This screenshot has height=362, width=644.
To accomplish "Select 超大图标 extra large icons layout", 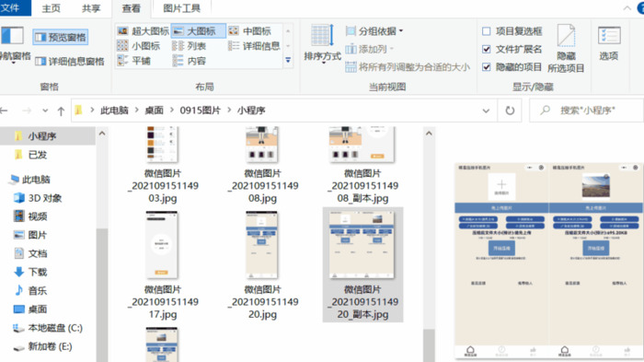I will (143, 31).
